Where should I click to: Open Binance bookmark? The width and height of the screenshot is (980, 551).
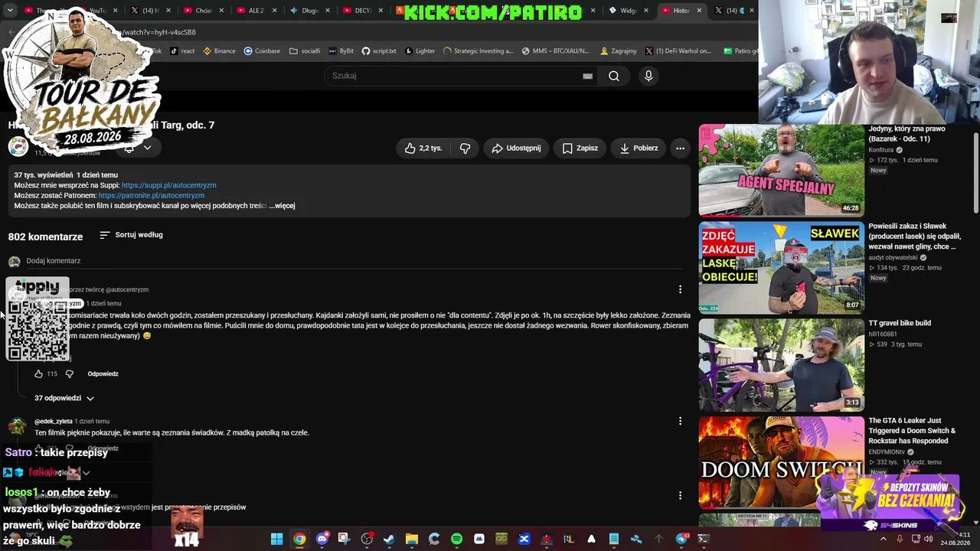click(x=219, y=51)
